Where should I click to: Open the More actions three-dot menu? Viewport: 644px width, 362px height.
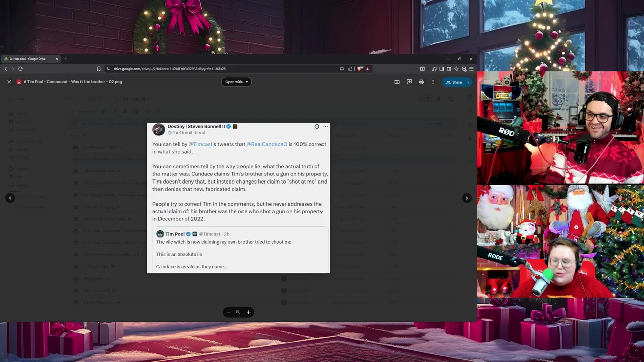click(x=433, y=82)
